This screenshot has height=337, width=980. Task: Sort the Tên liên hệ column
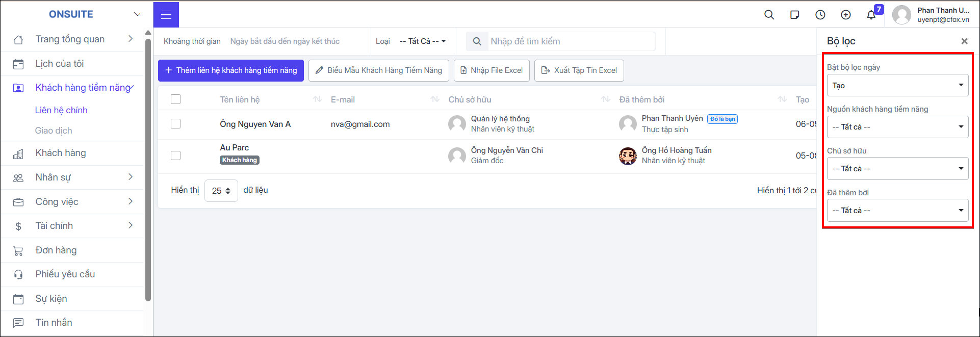point(317,99)
